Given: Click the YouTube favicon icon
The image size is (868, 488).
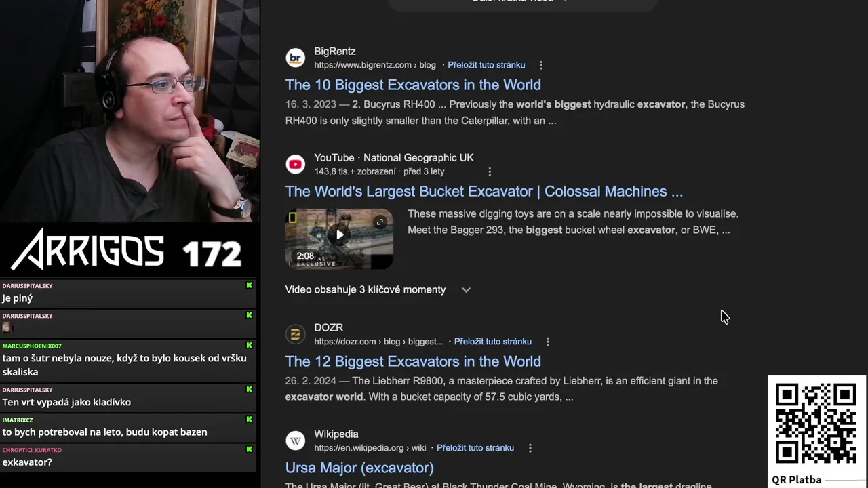Looking at the screenshot, I should click(295, 164).
